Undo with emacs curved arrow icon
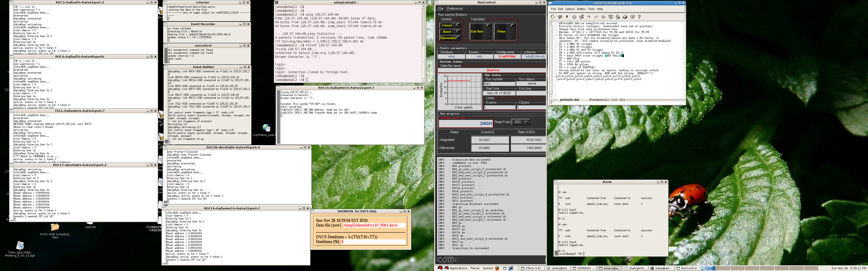 point(589,17)
